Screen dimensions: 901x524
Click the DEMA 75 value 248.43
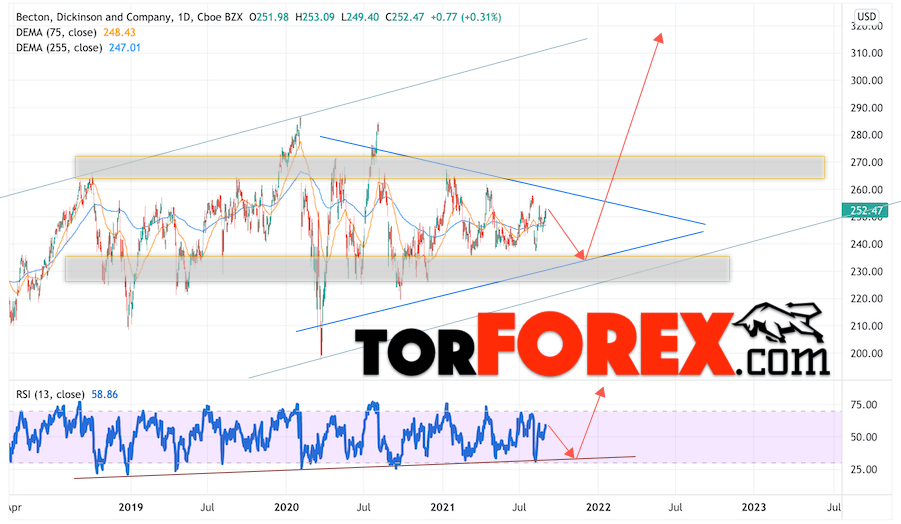tap(120, 33)
